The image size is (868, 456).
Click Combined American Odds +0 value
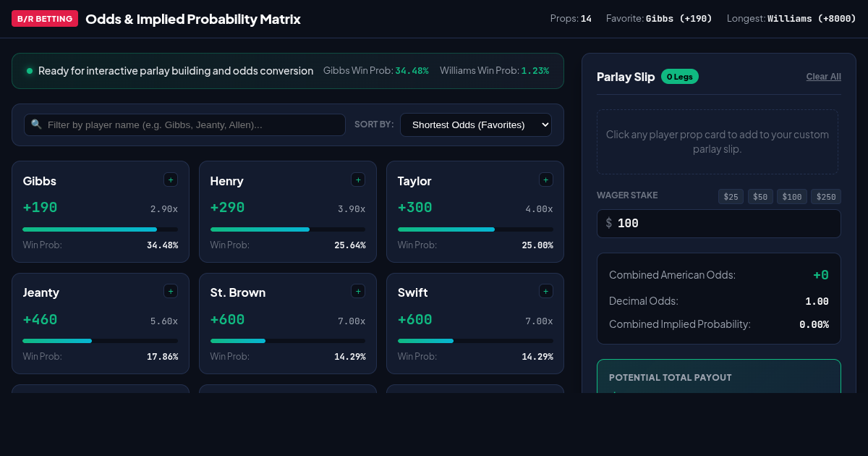coord(821,275)
